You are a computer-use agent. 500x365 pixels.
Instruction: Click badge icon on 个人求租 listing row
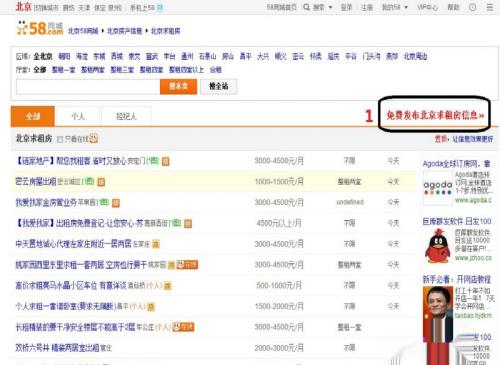coord(151,306)
